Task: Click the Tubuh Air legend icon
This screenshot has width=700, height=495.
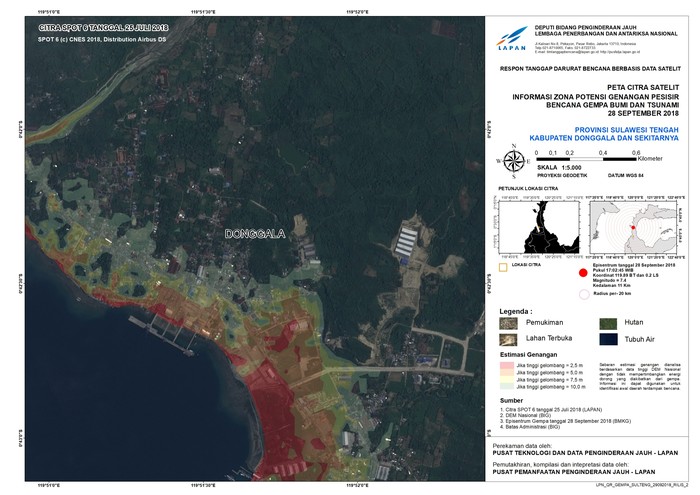Action: tap(607, 340)
